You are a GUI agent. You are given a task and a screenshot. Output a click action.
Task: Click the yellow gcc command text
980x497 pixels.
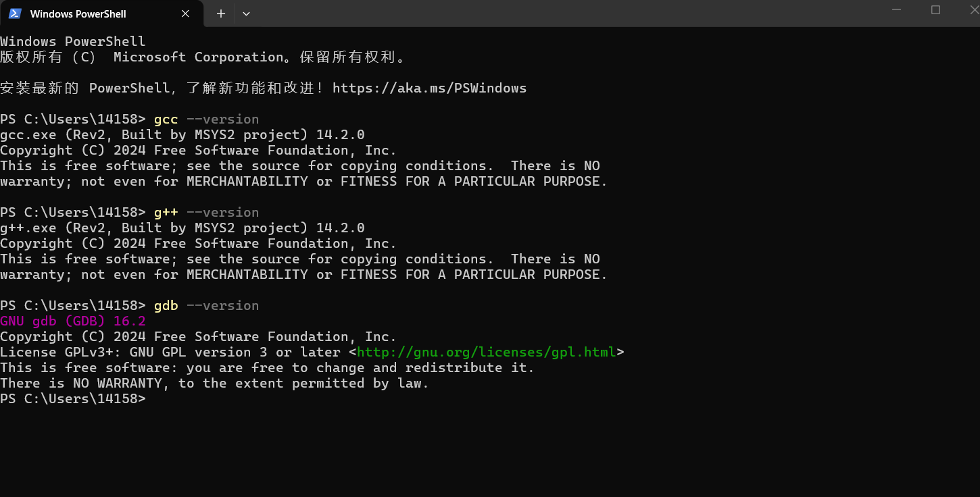166,120
